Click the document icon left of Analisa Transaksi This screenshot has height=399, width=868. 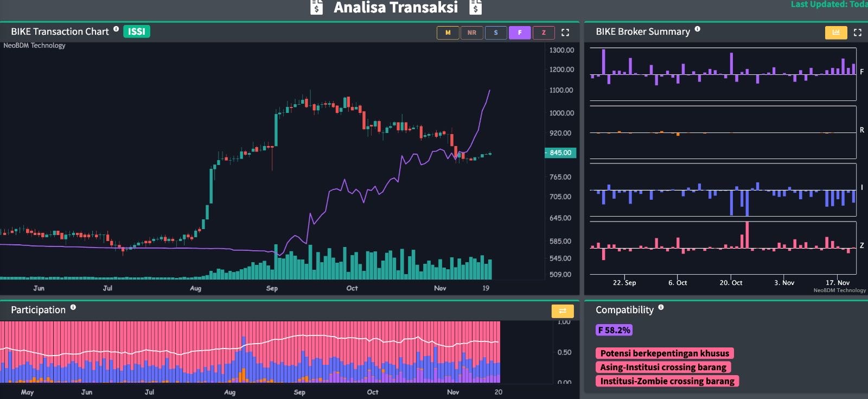pyautogui.click(x=316, y=7)
